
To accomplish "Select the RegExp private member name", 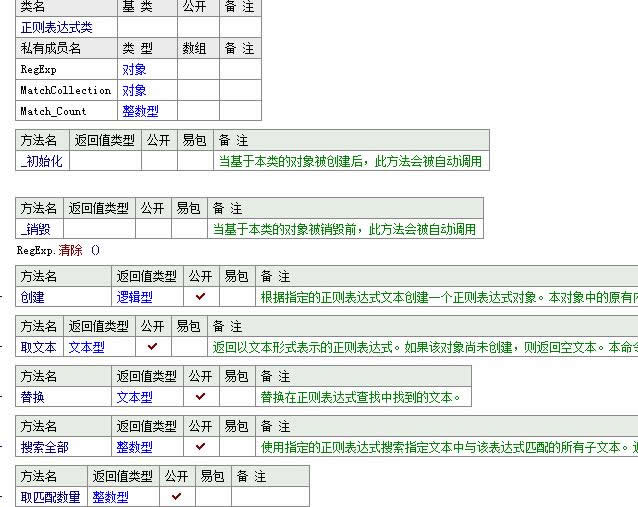I will [40, 70].
